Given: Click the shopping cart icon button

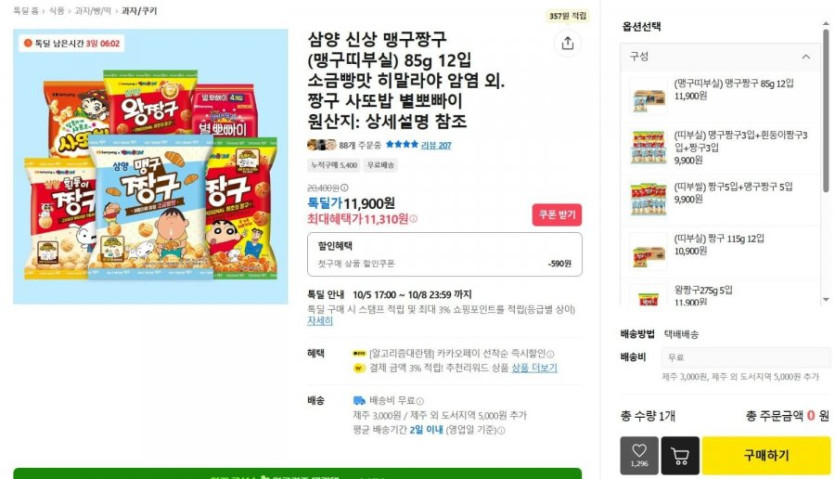Looking at the screenshot, I should pos(680,456).
